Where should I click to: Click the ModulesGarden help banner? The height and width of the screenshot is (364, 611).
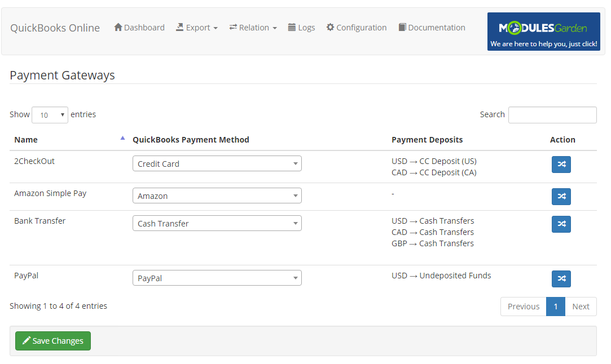tap(544, 32)
